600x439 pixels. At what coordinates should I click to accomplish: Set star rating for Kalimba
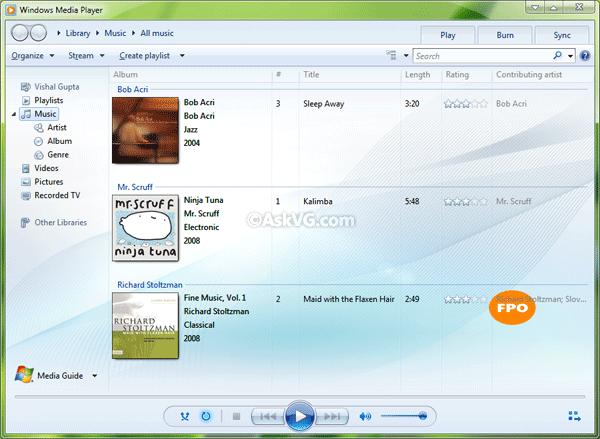pyautogui.click(x=466, y=201)
